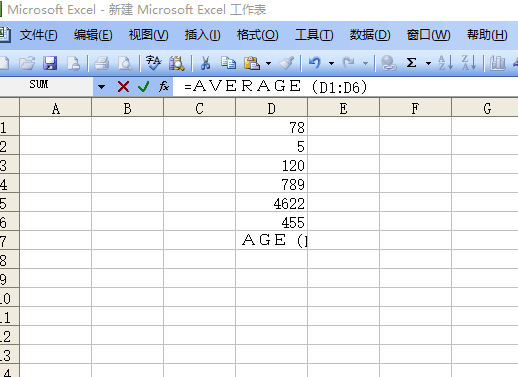Select cell containing 5 in column D

[271, 146]
